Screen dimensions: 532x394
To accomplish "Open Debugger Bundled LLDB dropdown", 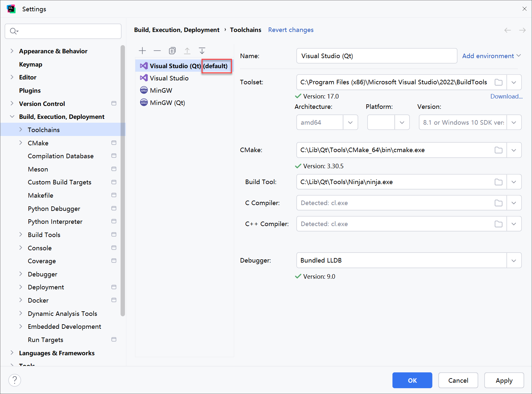I will tap(514, 260).
